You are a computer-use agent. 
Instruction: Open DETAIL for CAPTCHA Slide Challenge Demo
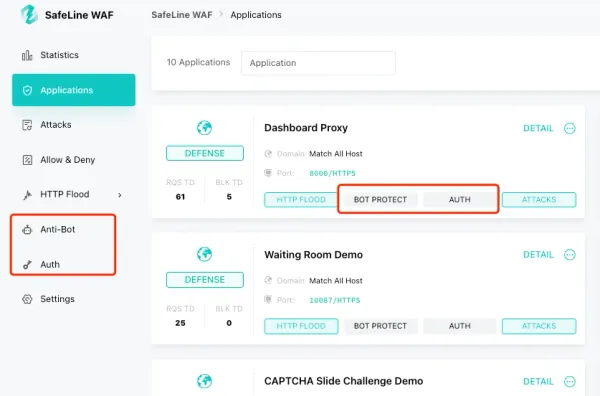(x=538, y=381)
